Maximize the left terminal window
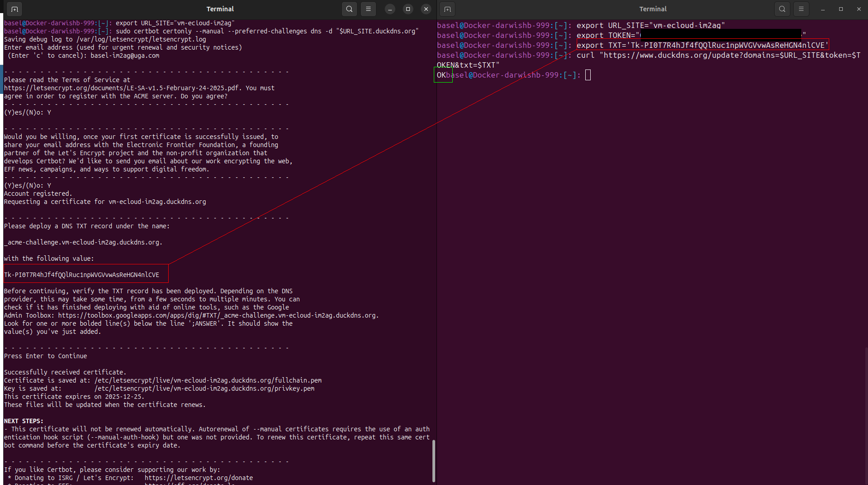Screen dimensions: 868x485 point(408,9)
